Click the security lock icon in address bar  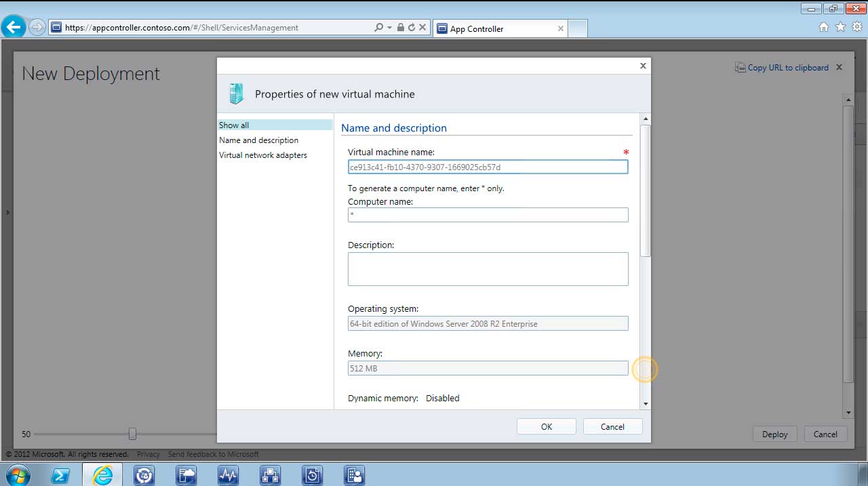(401, 28)
